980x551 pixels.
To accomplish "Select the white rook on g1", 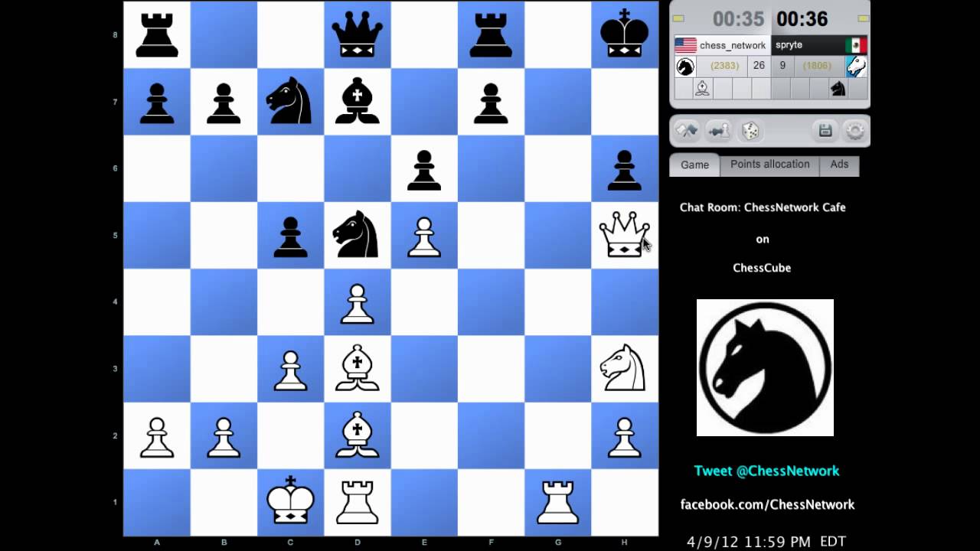I will click(x=557, y=503).
